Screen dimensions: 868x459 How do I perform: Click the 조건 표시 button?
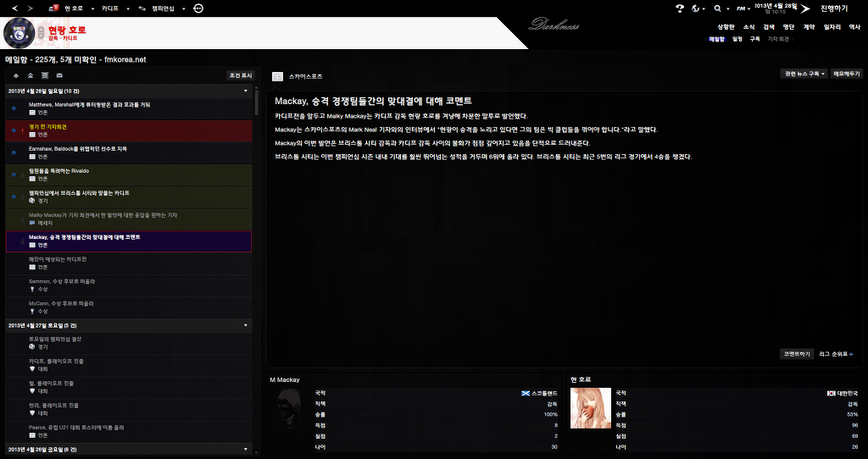click(x=241, y=75)
